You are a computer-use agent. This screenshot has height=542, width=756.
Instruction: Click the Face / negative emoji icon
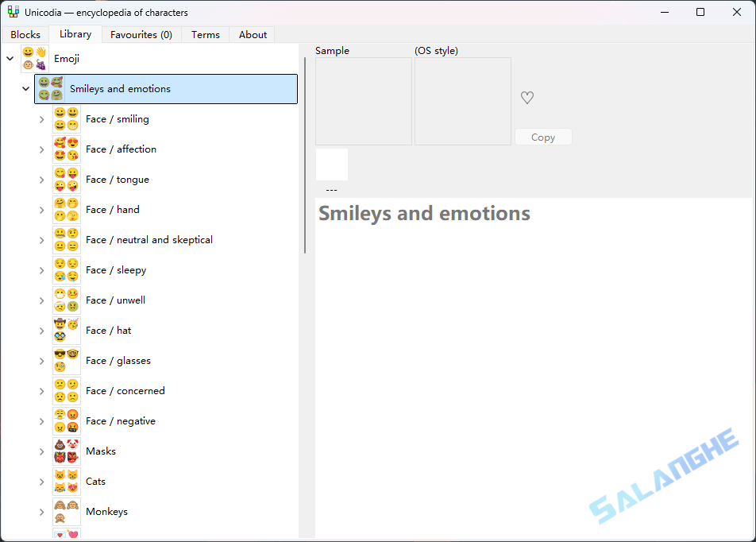[66, 421]
